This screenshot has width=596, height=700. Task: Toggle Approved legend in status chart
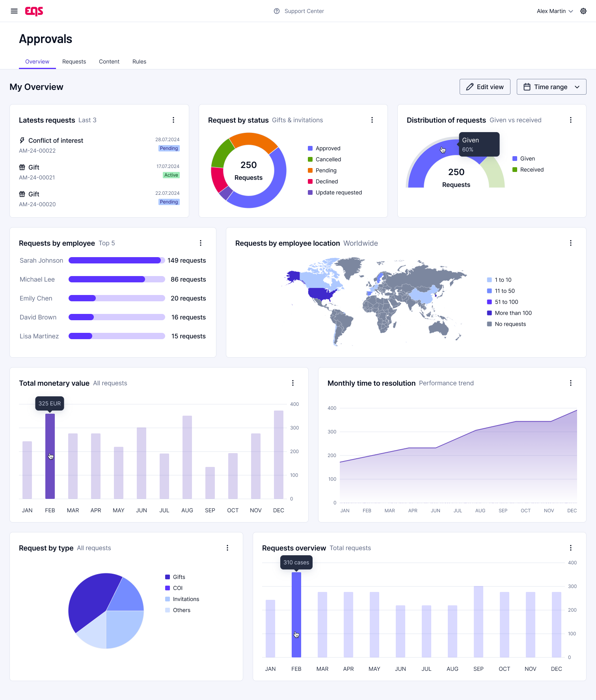point(324,148)
